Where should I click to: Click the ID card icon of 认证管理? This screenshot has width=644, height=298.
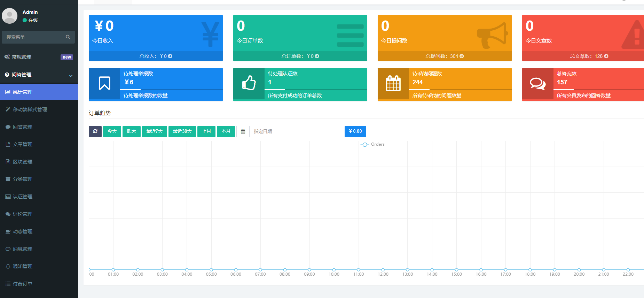(8, 197)
